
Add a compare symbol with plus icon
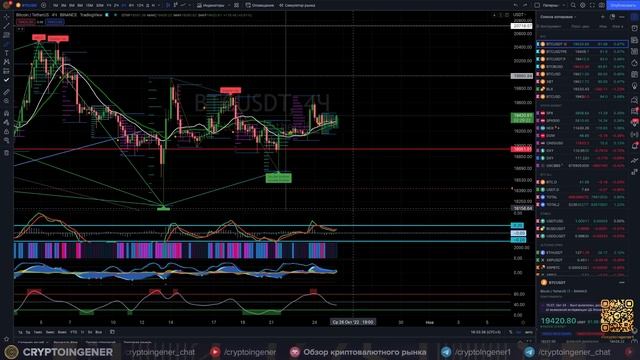pos(44,5)
